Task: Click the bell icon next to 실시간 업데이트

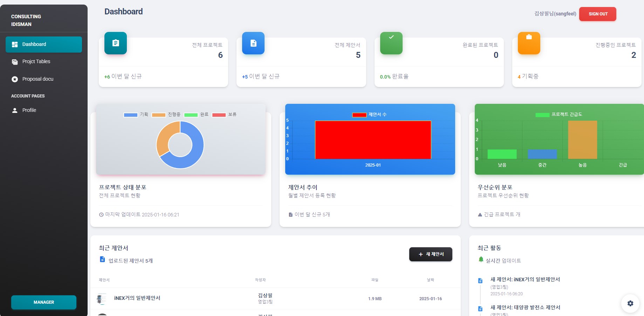Action: 481,260
